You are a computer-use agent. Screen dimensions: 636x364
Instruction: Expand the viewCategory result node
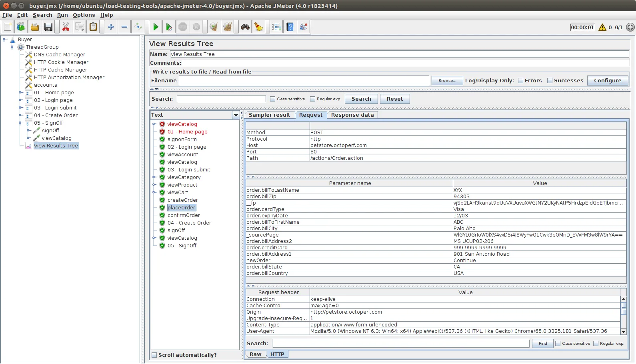(154, 177)
